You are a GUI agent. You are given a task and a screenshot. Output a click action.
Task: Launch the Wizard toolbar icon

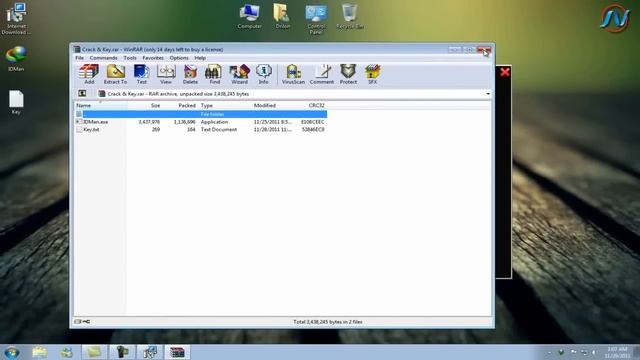pyautogui.click(x=240, y=74)
